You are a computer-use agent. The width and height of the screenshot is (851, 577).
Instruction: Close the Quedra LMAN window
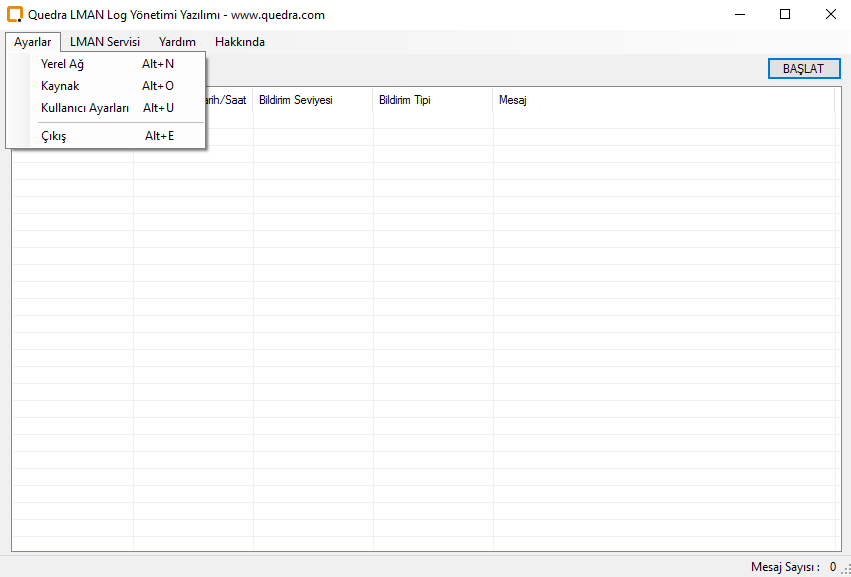pyautogui.click(x=830, y=15)
